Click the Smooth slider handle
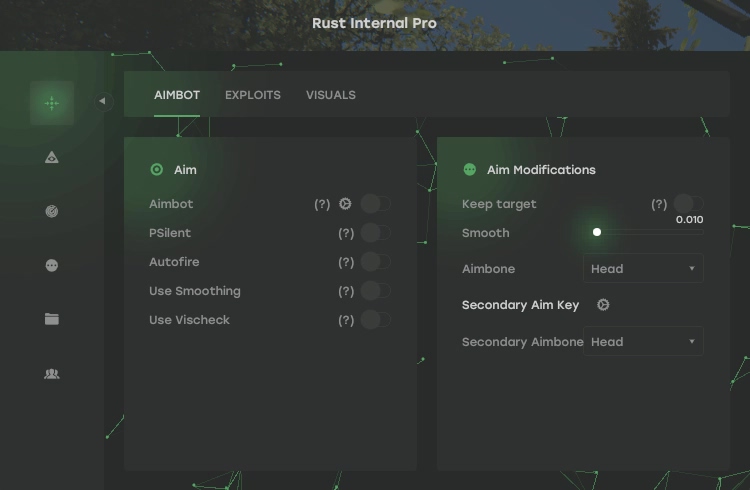The image size is (750, 490). pos(597,232)
